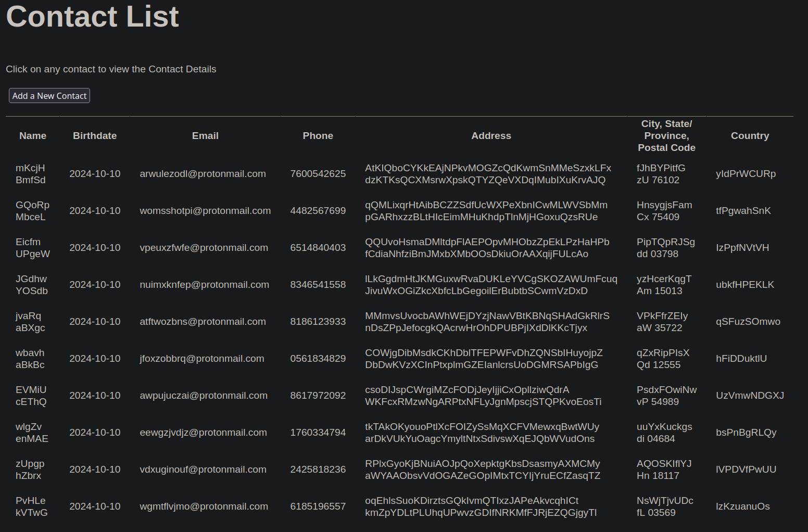
Task: Open contact PvHLe kVTwG
Action: 32,506
